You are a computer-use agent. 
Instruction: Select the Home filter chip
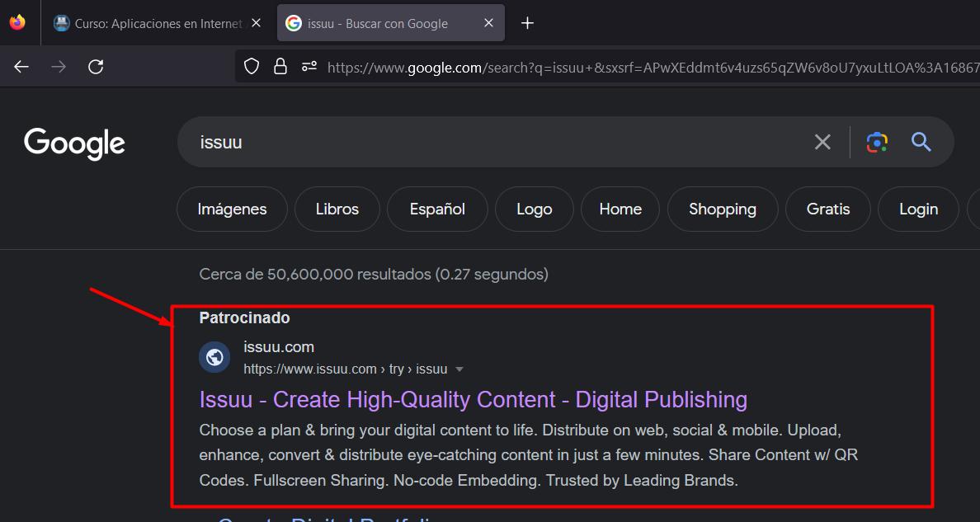(x=620, y=209)
